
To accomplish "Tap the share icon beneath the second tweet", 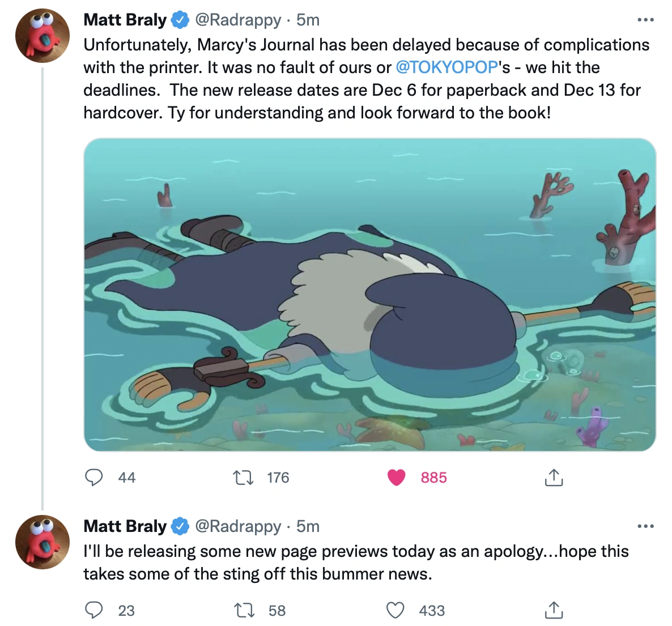I will pyautogui.click(x=553, y=611).
